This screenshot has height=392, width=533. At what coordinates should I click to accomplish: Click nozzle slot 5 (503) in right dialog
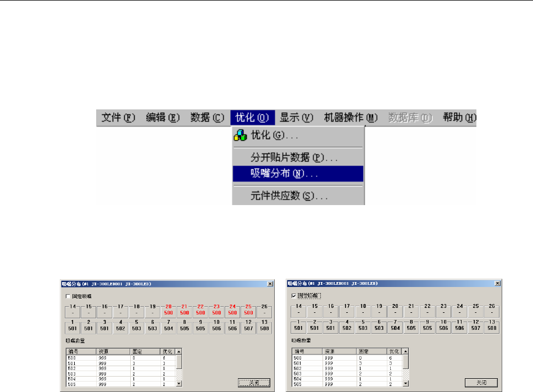pos(363,325)
